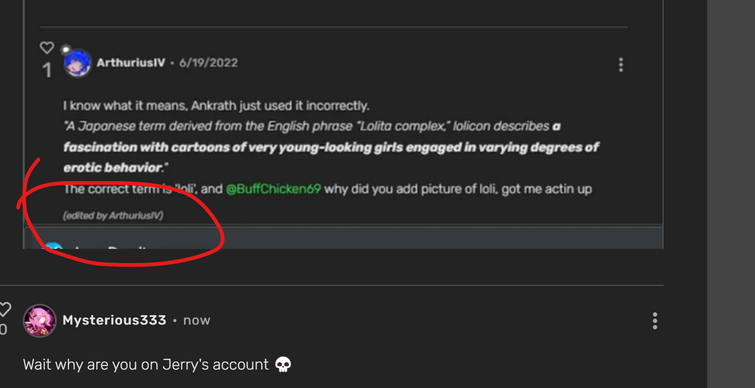Like Mysterious333's comment with the heart icon
This screenshot has width=755, height=388.
pyautogui.click(x=4, y=309)
